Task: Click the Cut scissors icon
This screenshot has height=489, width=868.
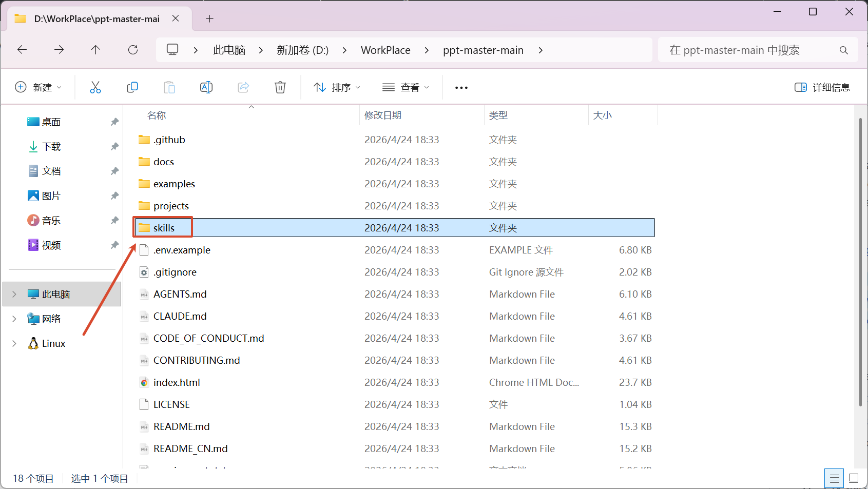Action: (x=95, y=87)
